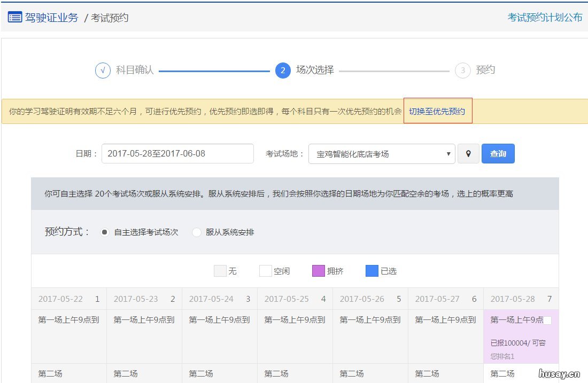
Task: Click the 切换至优先预约 link in the yellow banner
Action: (438, 111)
